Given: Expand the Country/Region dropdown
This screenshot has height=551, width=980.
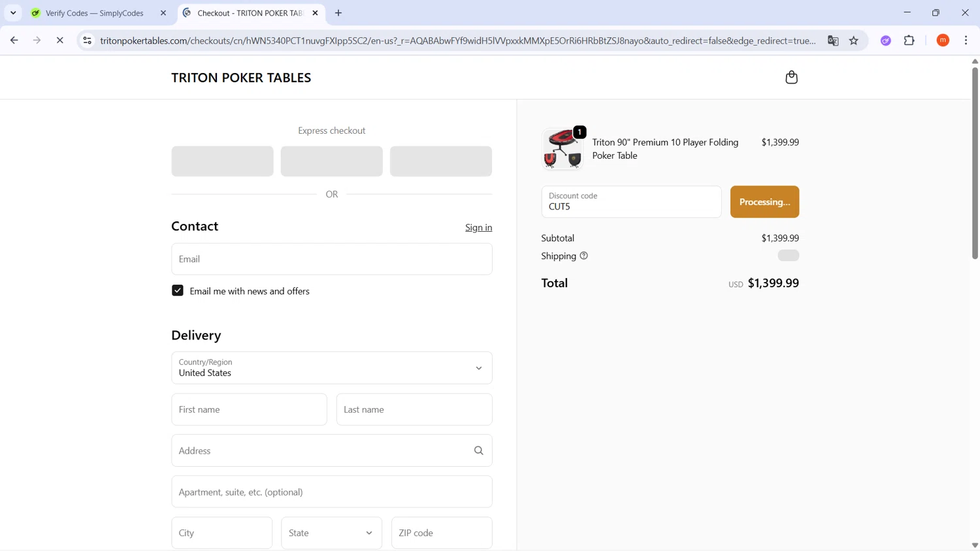Looking at the screenshot, I should coord(332,368).
